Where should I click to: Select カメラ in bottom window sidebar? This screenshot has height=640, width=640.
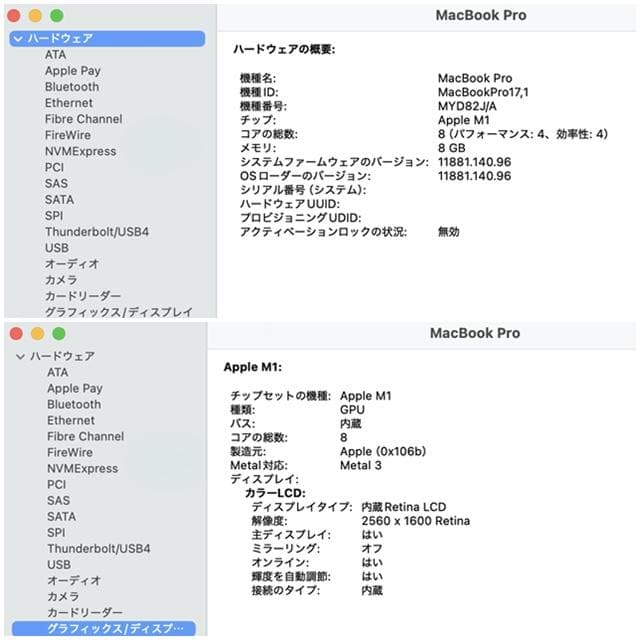[63, 597]
